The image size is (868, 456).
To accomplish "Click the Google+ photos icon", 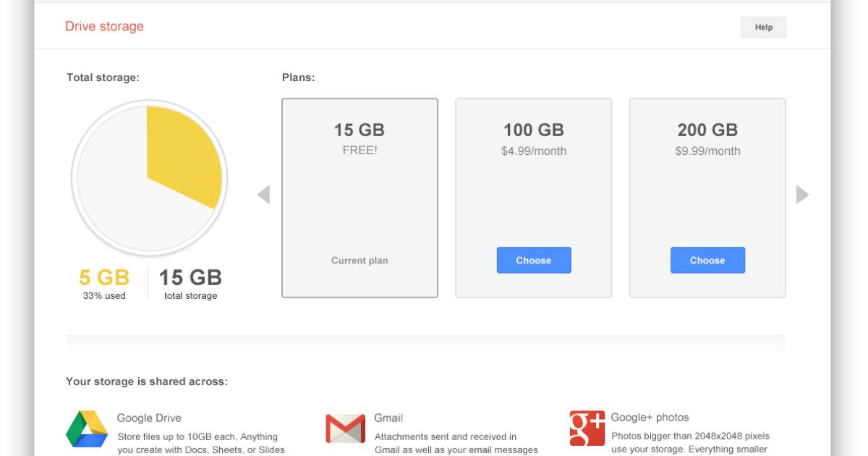I will coord(587,428).
